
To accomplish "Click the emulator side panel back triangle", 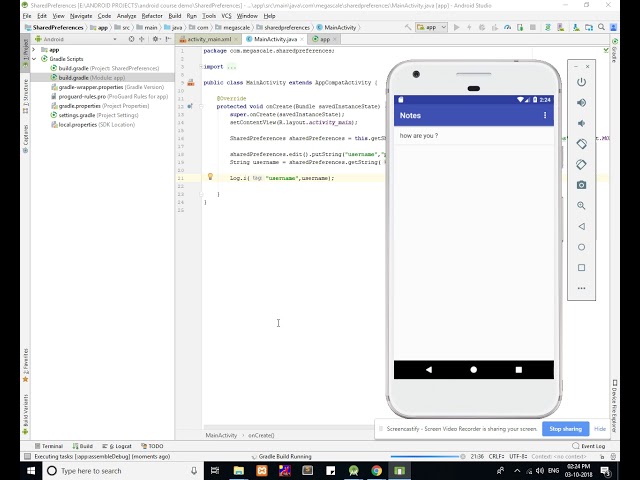I will (x=581, y=226).
